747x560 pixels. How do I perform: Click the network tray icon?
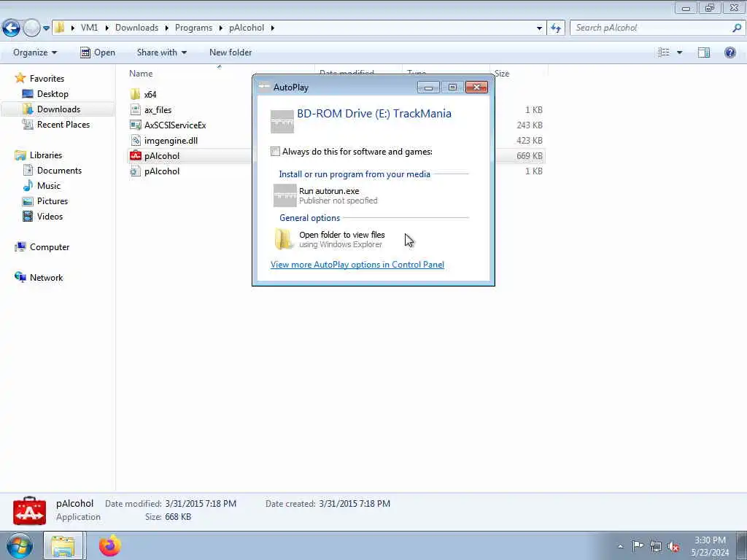coord(656,546)
